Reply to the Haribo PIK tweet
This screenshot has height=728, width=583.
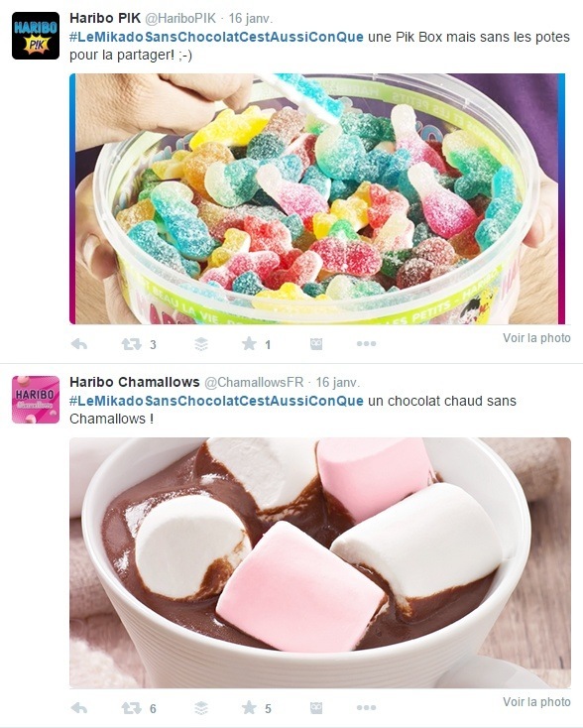(79, 344)
